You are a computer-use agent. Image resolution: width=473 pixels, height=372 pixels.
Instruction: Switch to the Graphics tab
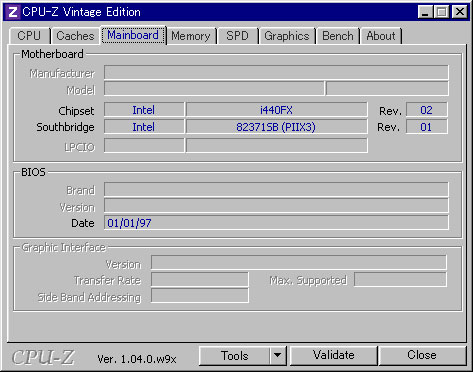[x=287, y=36]
